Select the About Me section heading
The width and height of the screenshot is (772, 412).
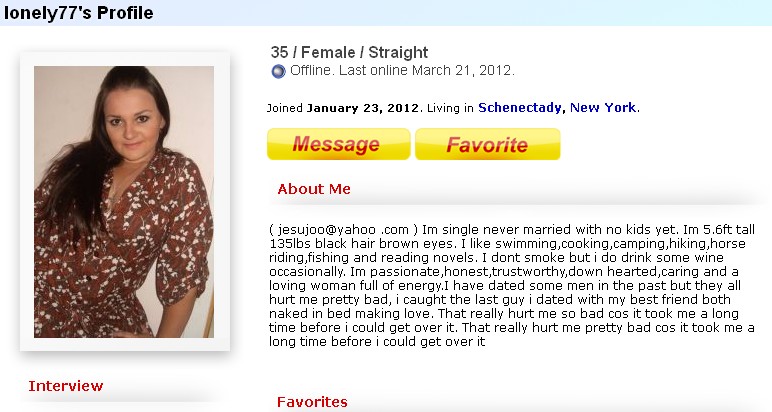[x=314, y=189]
